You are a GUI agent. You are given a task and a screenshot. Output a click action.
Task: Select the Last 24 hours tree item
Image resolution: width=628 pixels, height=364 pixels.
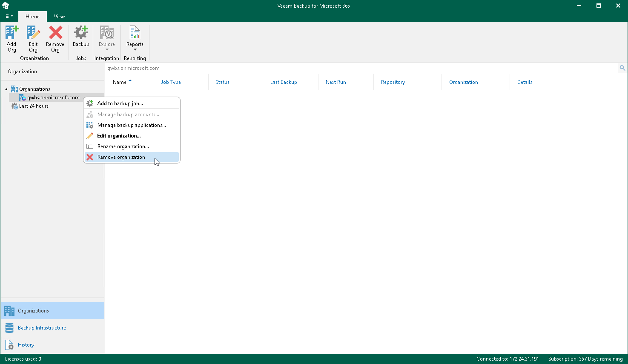[x=34, y=106]
